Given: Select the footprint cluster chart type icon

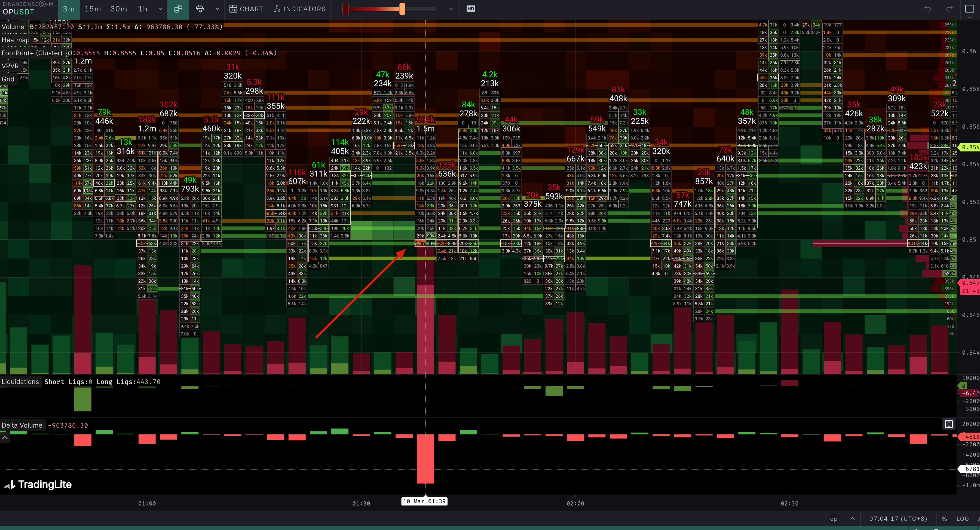Looking at the screenshot, I should (178, 9).
